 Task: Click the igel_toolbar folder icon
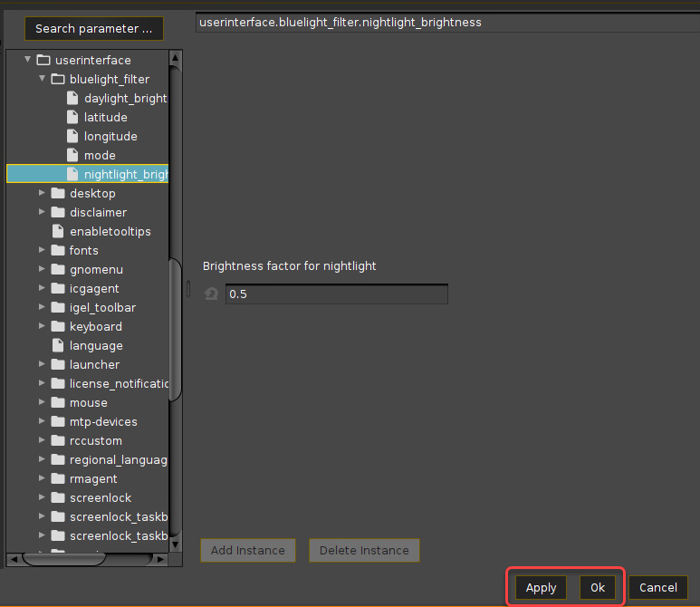click(x=58, y=308)
